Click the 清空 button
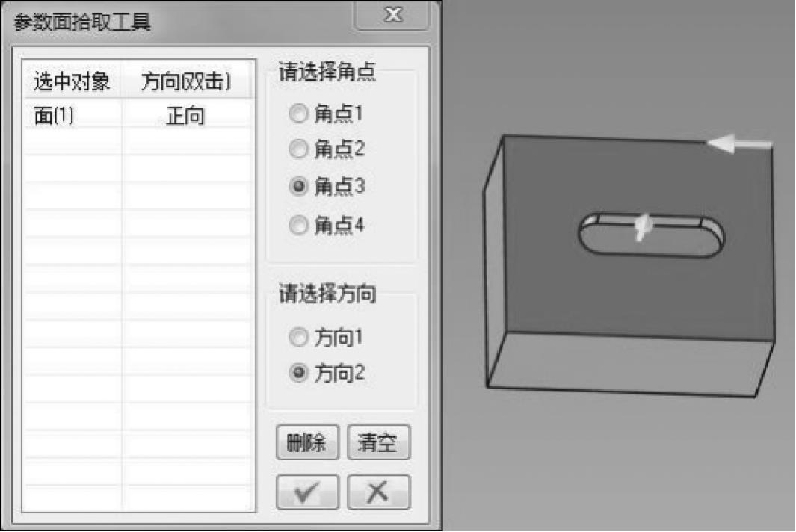The width and height of the screenshot is (796, 532). pos(378,442)
